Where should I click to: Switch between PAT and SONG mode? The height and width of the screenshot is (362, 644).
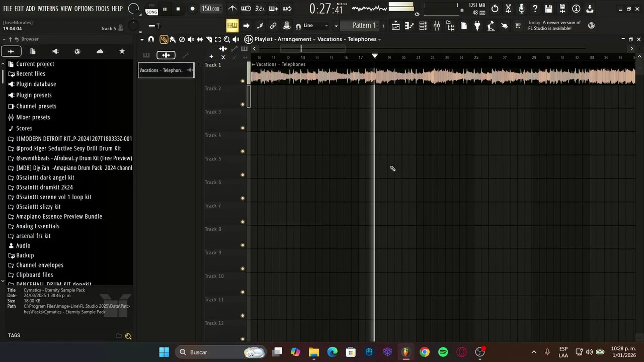tap(151, 9)
